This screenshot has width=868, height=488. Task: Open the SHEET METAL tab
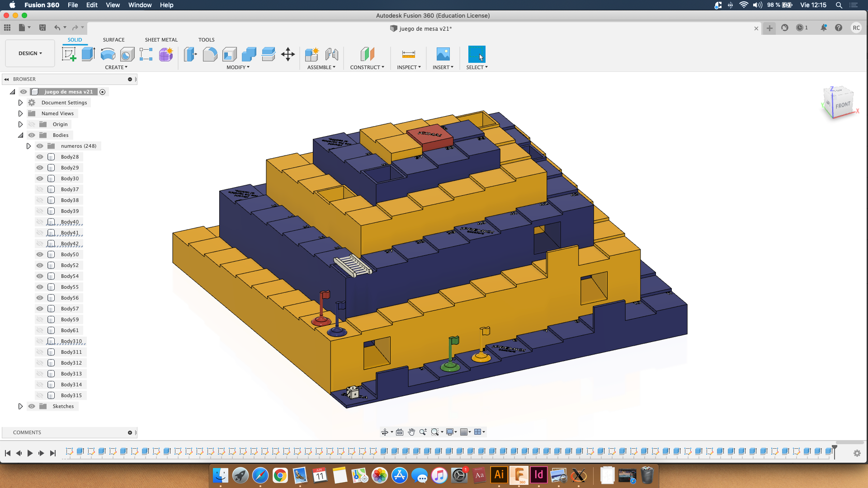click(161, 40)
